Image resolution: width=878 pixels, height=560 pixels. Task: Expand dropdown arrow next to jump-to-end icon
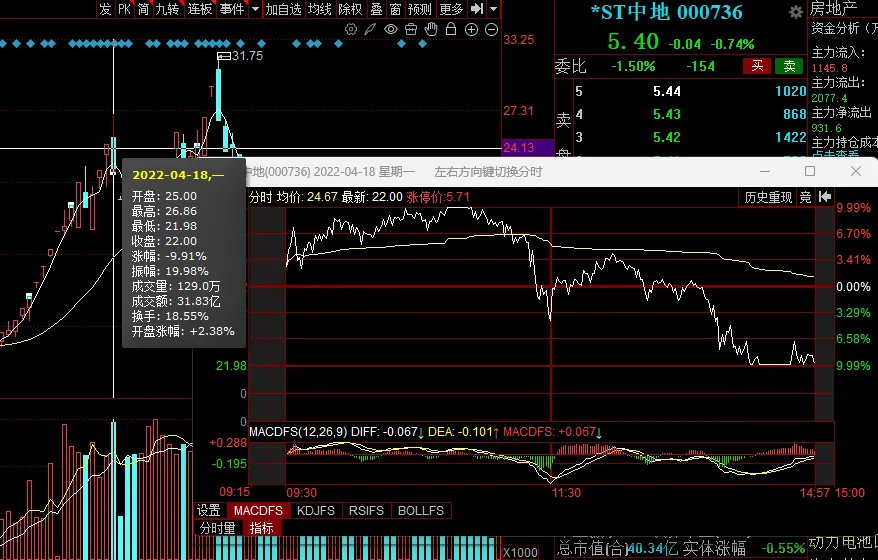[493, 9]
